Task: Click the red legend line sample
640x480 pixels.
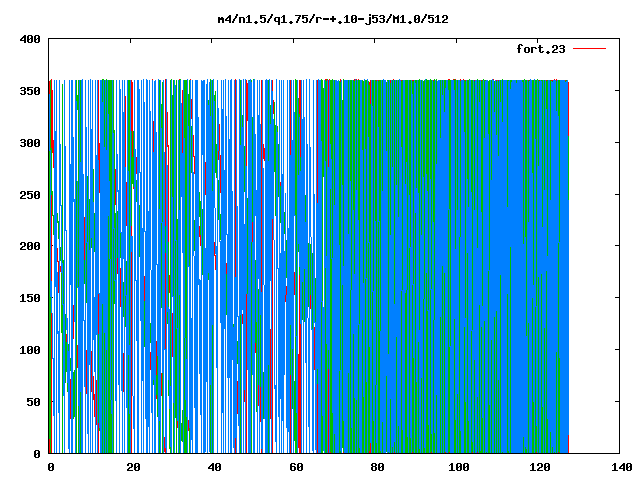Action: click(x=589, y=49)
